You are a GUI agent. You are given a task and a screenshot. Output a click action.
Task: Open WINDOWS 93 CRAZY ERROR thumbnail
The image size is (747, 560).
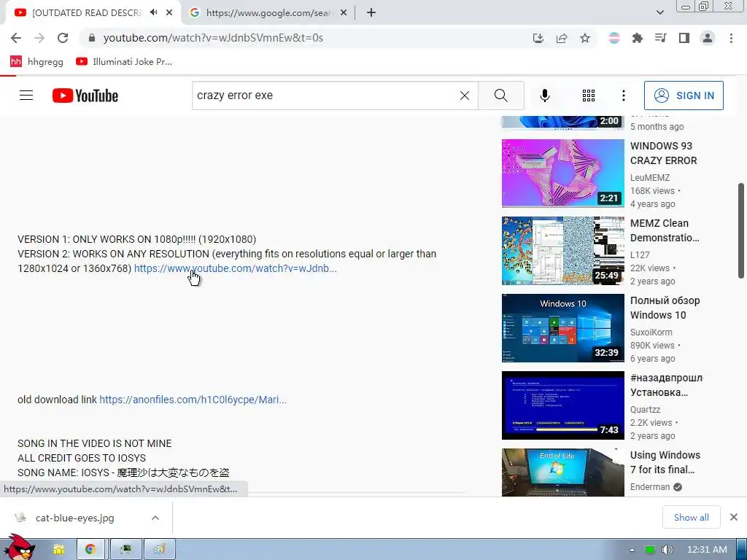pyautogui.click(x=562, y=174)
